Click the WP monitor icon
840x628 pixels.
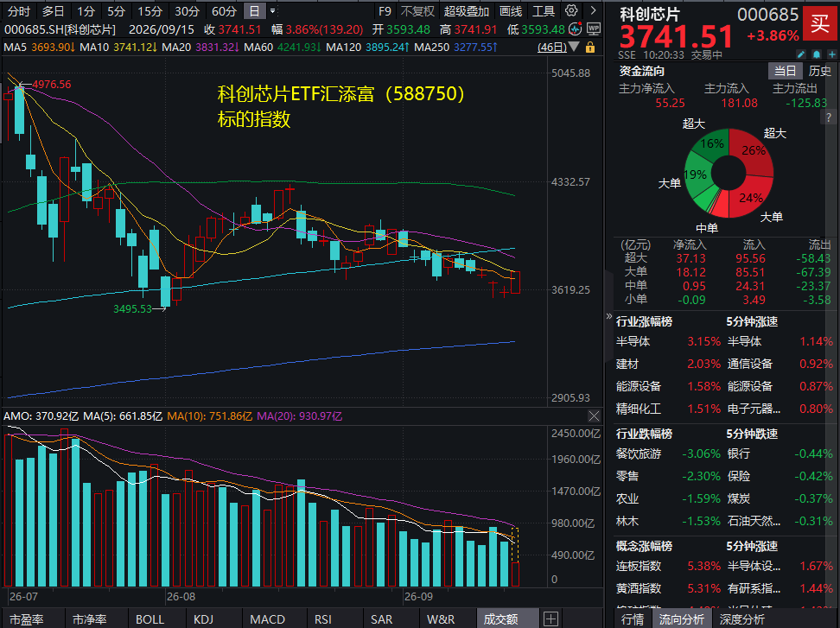point(594,29)
